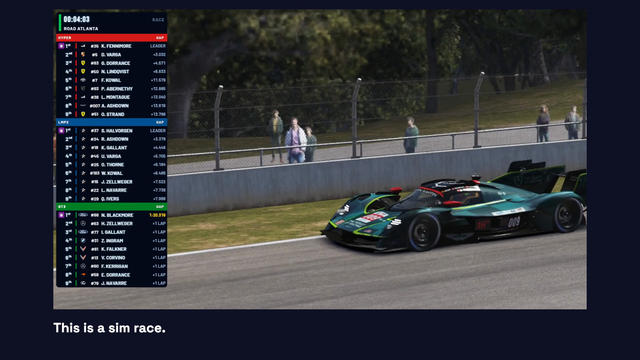Click the chassis logo beside R. Ashdown
The width and height of the screenshot is (640, 360).
point(83,139)
